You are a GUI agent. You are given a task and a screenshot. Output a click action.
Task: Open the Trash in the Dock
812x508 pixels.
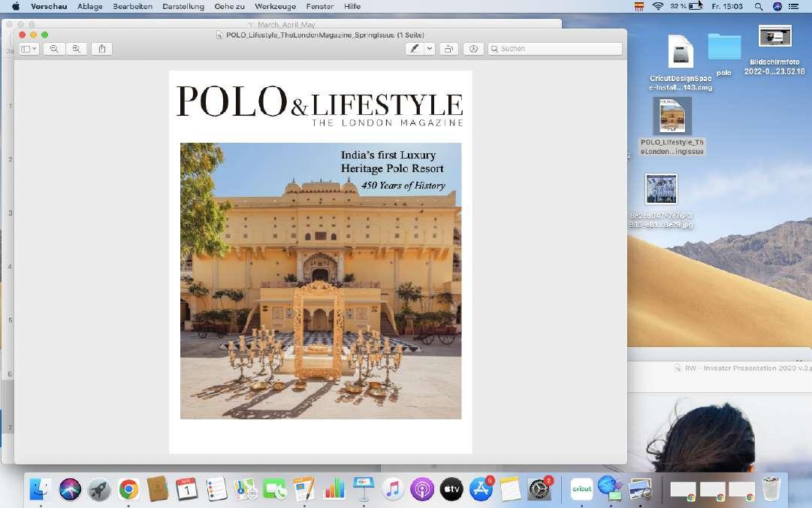click(x=771, y=488)
